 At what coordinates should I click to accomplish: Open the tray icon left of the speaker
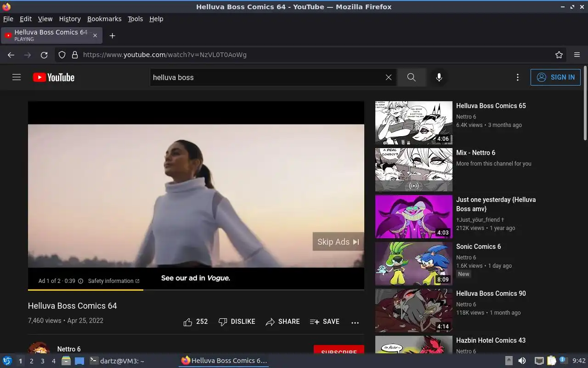(x=509, y=361)
